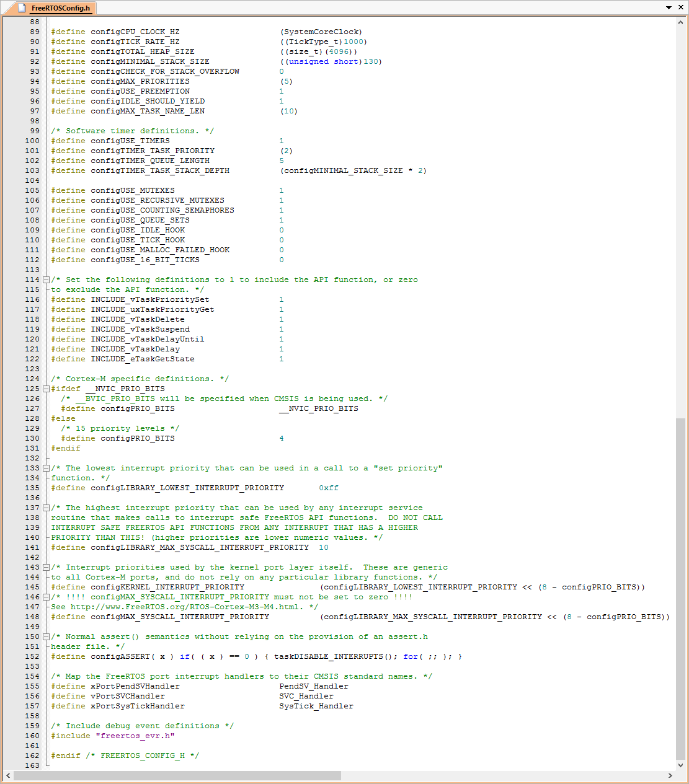This screenshot has width=689, height=784.
Task: Fold the comment starting at line 133
Action: (46, 469)
